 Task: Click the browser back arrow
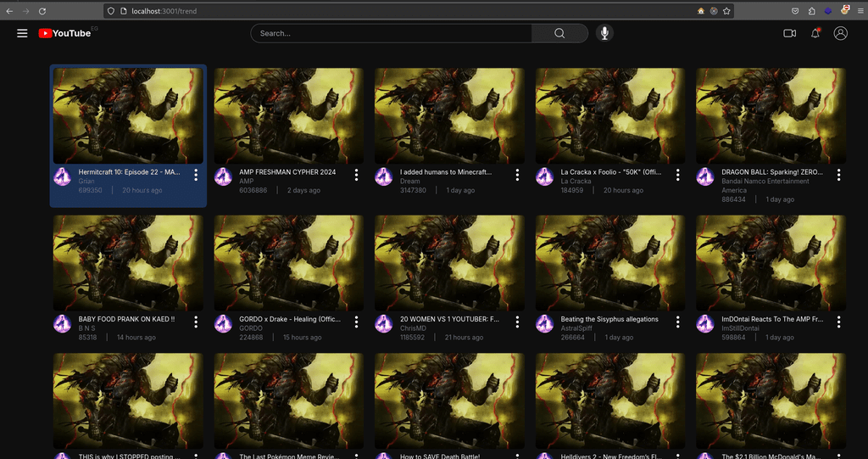tap(9, 11)
